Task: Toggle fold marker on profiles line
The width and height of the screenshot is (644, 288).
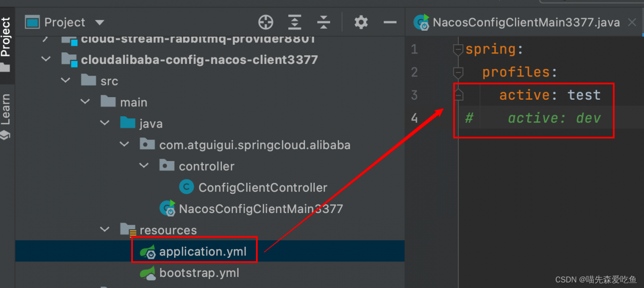Action: point(458,72)
